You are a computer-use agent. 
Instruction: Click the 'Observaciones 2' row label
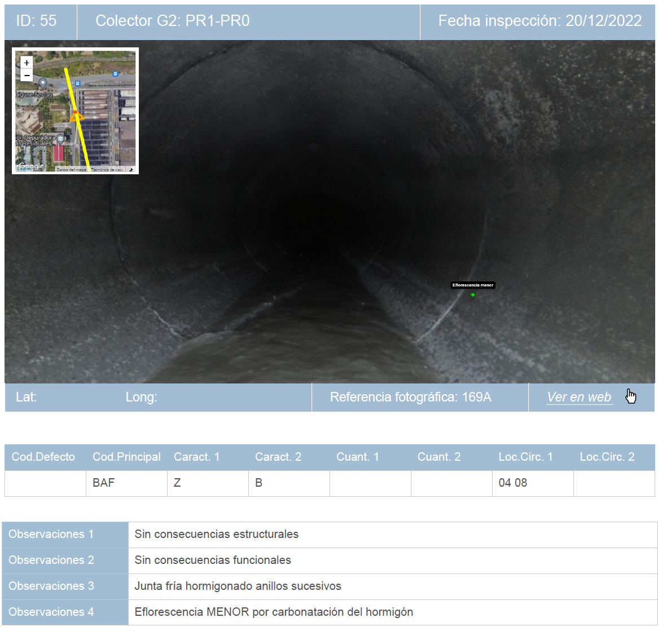pyautogui.click(x=65, y=560)
